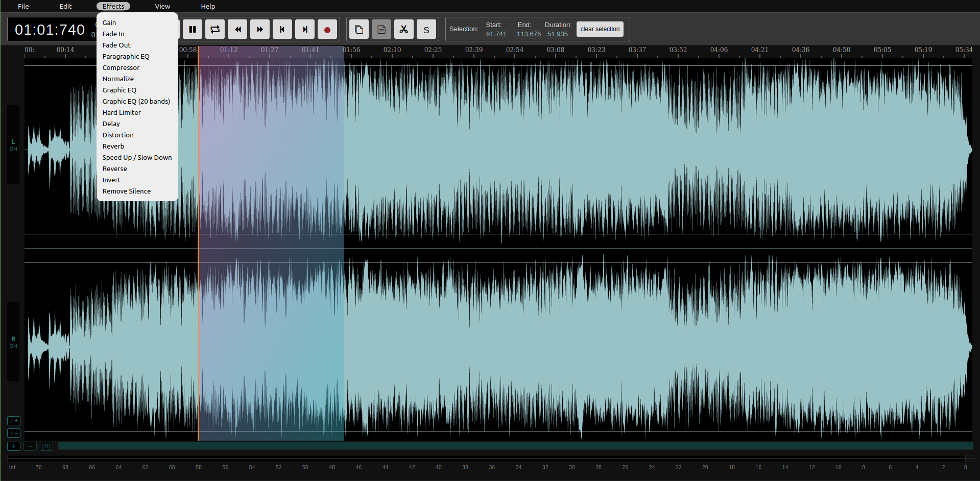Click selection Start value 61.741
This screenshot has height=481, width=980.
(496, 34)
